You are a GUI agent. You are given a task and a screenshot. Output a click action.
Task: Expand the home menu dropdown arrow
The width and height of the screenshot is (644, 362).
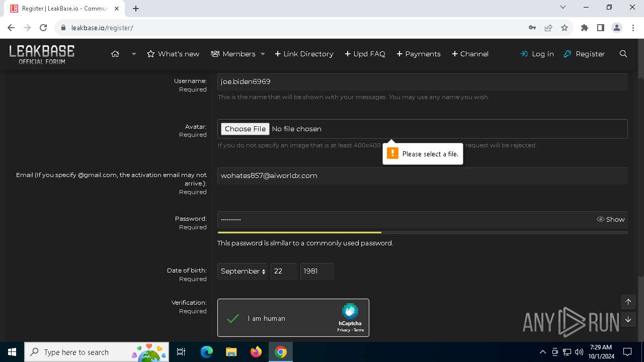[x=134, y=54]
